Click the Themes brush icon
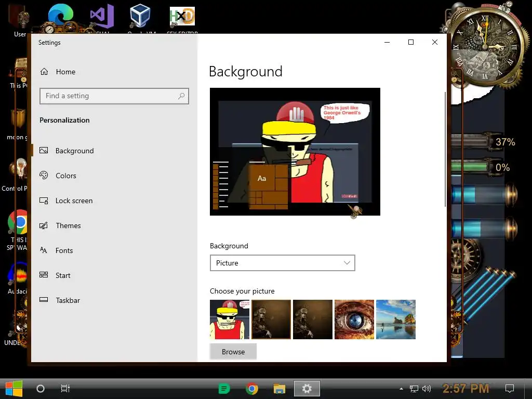Image resolution: width=532 pixels, height=399 pixels. pos(44,225)
